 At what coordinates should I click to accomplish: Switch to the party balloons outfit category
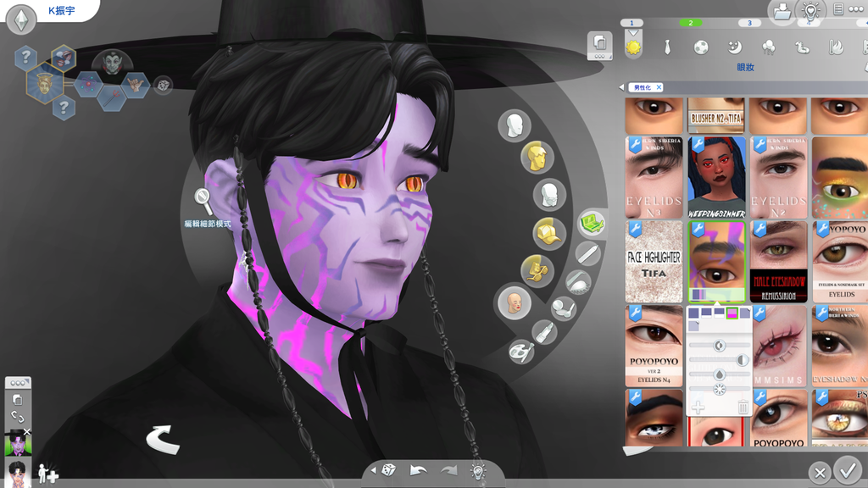point(768,47)
